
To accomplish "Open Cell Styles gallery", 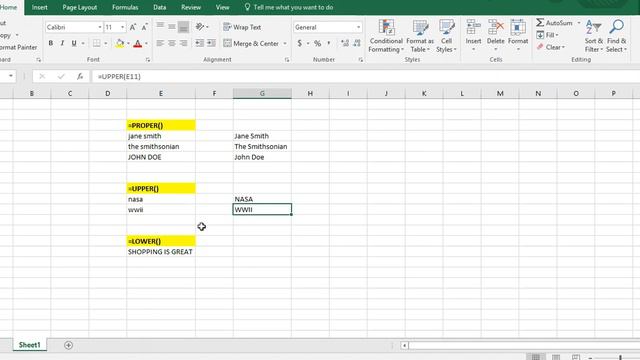I will (446, 36).
